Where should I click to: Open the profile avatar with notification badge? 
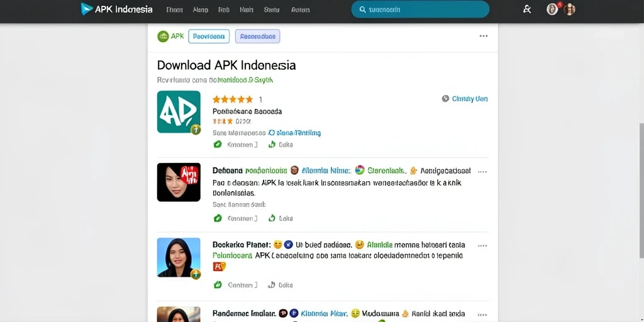click(x=552, y=9)
